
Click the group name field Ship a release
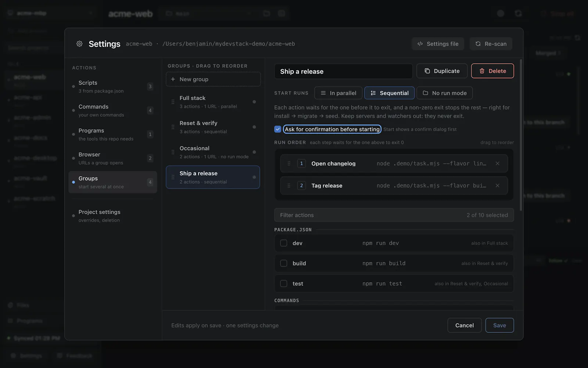pos(343,71)
